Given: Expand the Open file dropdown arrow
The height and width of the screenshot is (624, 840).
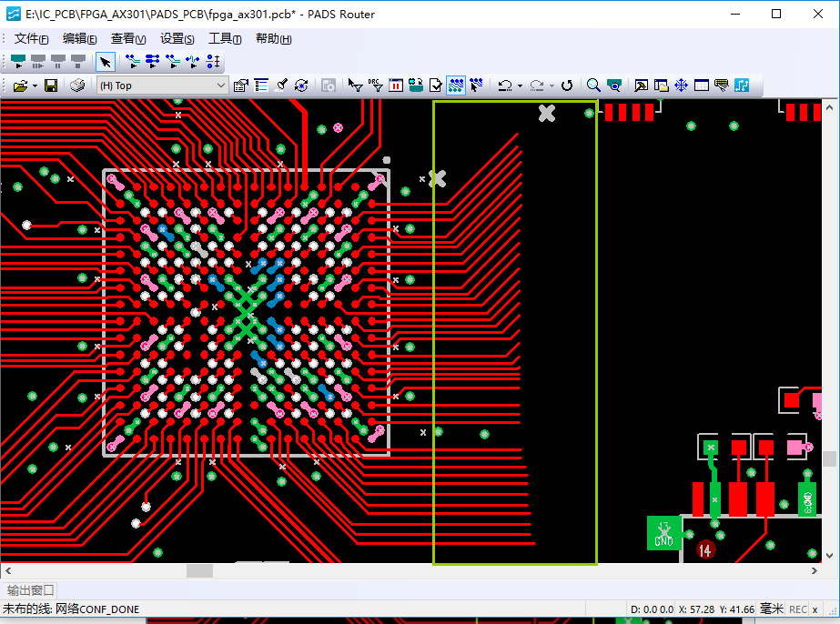Looking at the screenshot, I should [35, 86].
